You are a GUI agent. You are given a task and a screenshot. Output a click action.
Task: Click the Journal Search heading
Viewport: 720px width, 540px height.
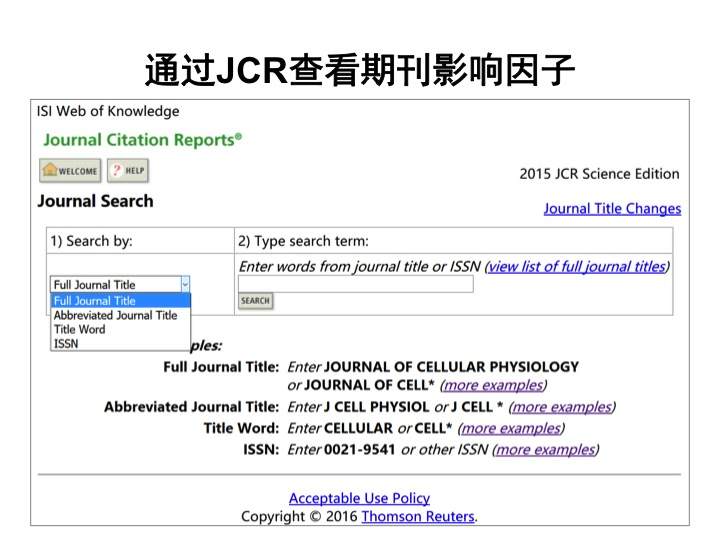coord(96,201)
